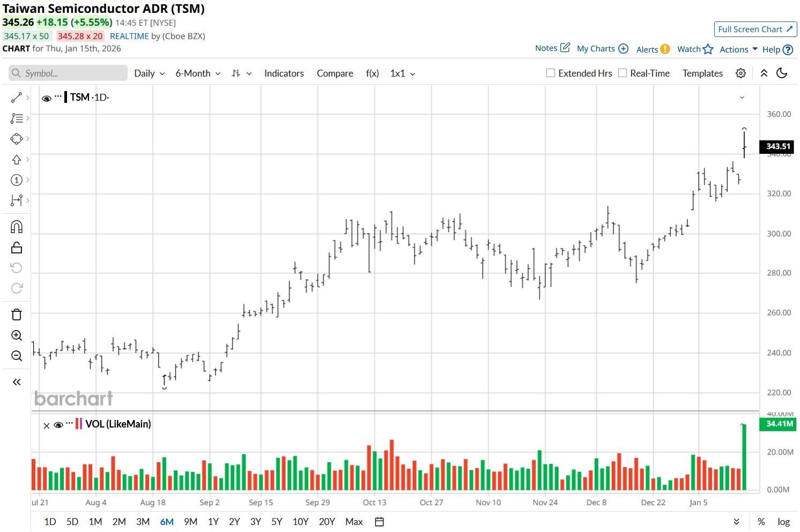The height and width of the screenshot is (532, 800).
Task: Lock all drawings with the padlock icon
Action: pos(17,248)
